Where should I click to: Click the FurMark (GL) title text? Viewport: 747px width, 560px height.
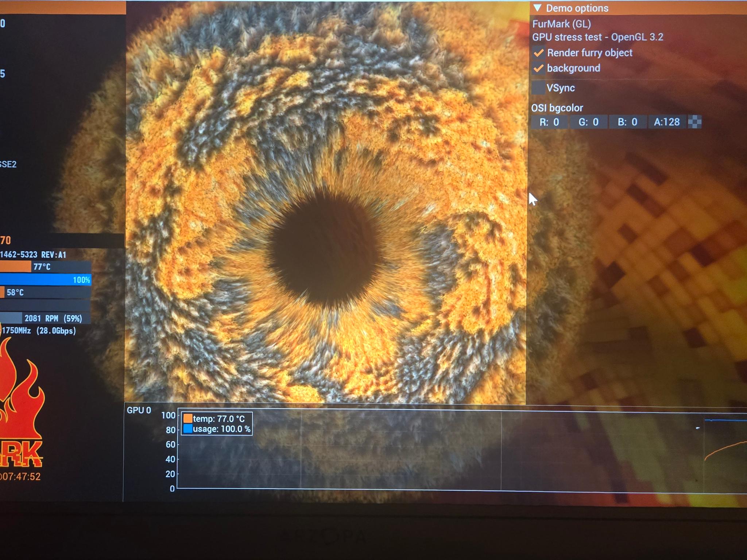tap(561, 24)
